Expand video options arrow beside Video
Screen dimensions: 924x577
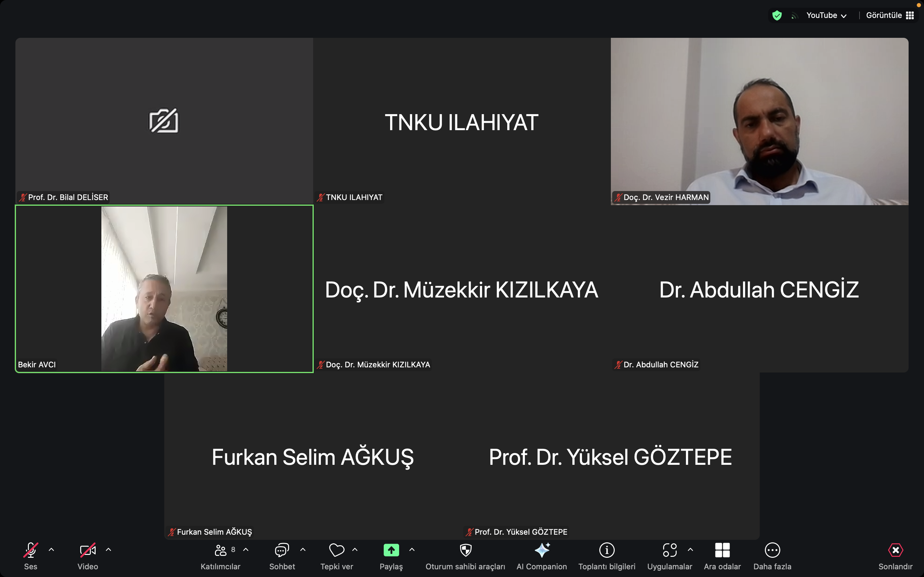(x=108, y=549)
